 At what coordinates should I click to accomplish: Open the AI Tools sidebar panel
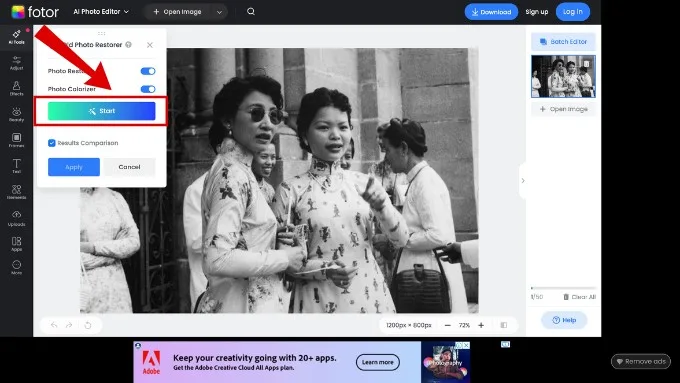(x=16, y=37)
